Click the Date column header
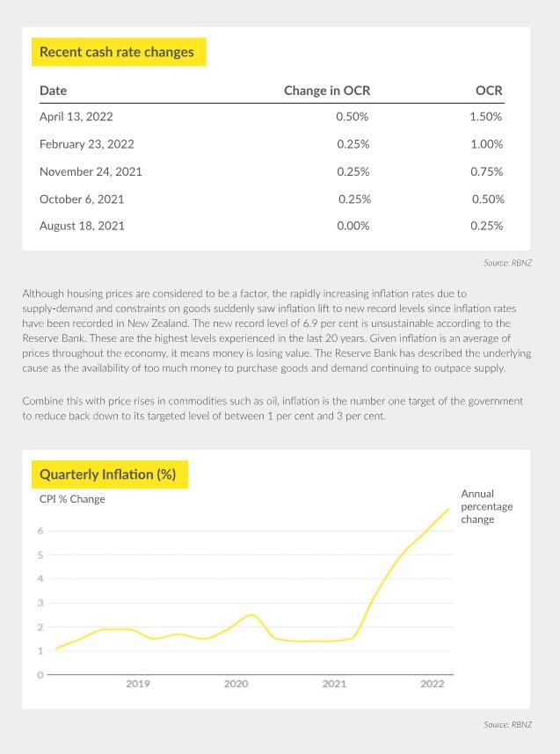 click(53, 91)
